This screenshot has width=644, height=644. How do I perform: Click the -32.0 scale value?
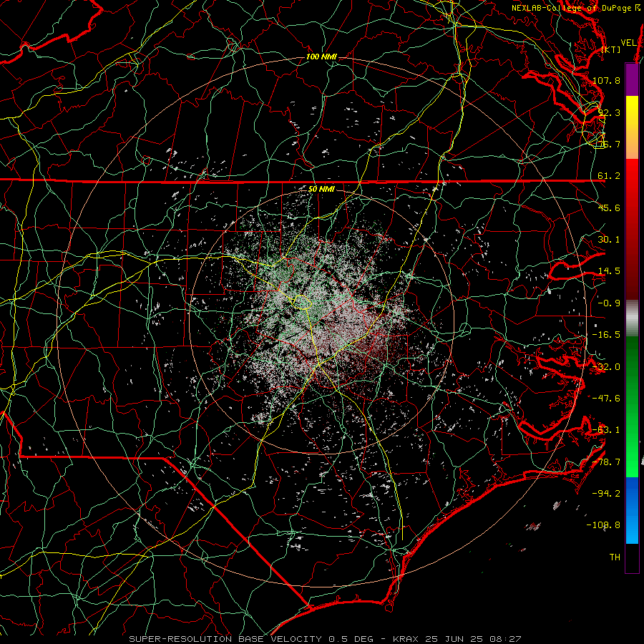[x=606, y=367]
